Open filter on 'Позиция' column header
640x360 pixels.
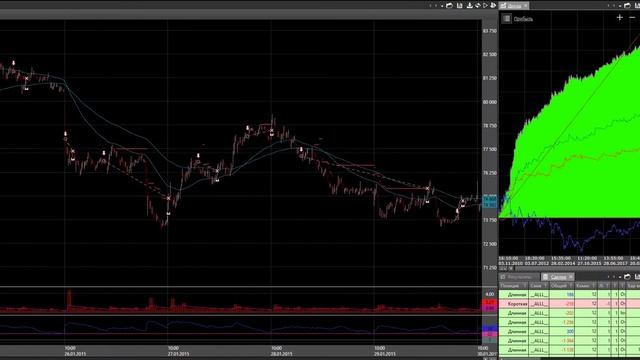click(x=525, y=286)
